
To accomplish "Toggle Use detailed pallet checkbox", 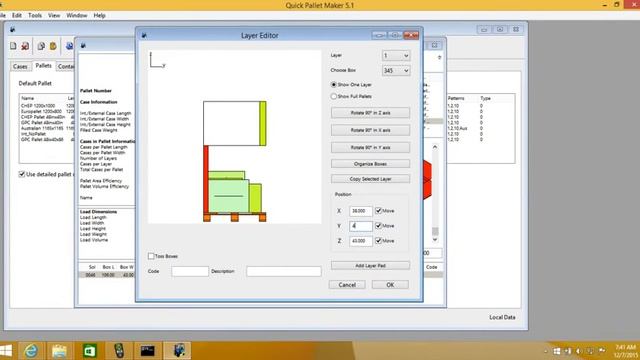I will click(22, 174).
